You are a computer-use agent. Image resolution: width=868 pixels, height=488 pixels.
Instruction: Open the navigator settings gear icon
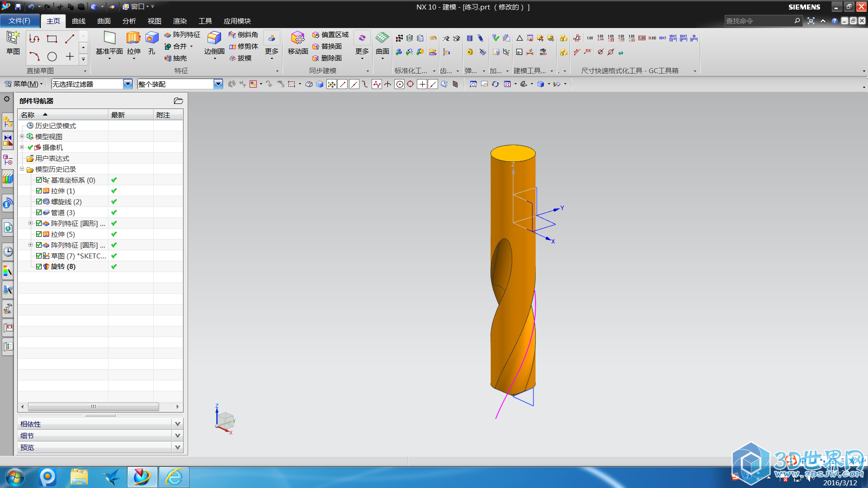tap(7, 99)
